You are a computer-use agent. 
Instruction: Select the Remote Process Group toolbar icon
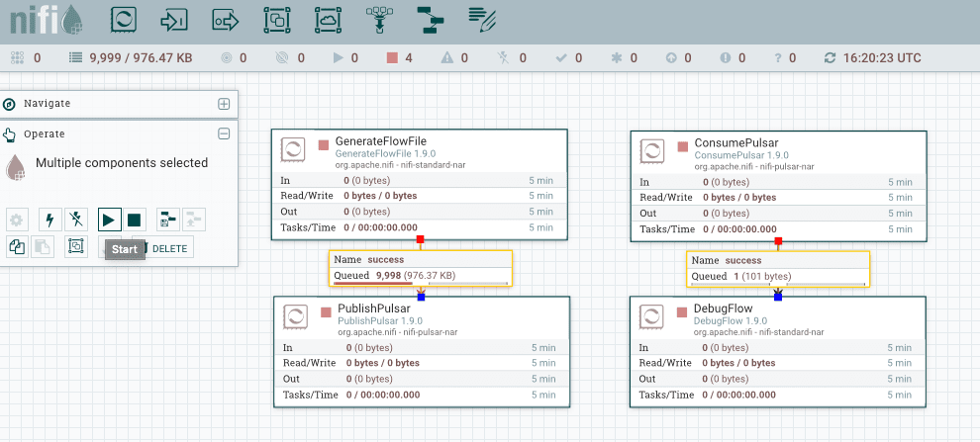pos(328,20)
